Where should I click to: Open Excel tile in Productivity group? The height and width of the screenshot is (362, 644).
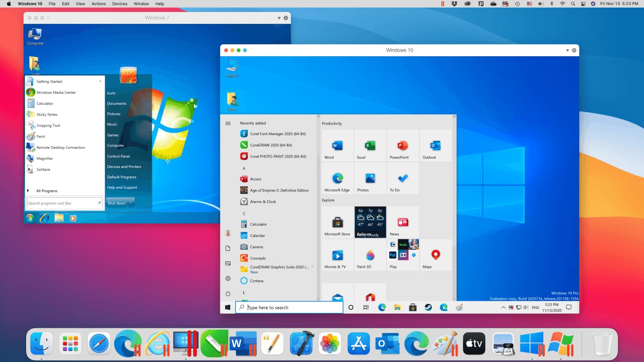click(x=370, y=146)
